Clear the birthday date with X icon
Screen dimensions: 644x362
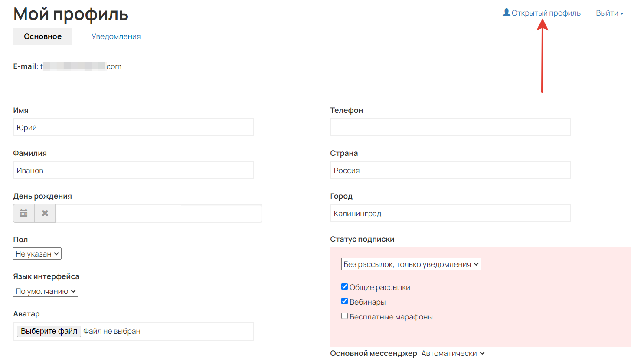45,214
